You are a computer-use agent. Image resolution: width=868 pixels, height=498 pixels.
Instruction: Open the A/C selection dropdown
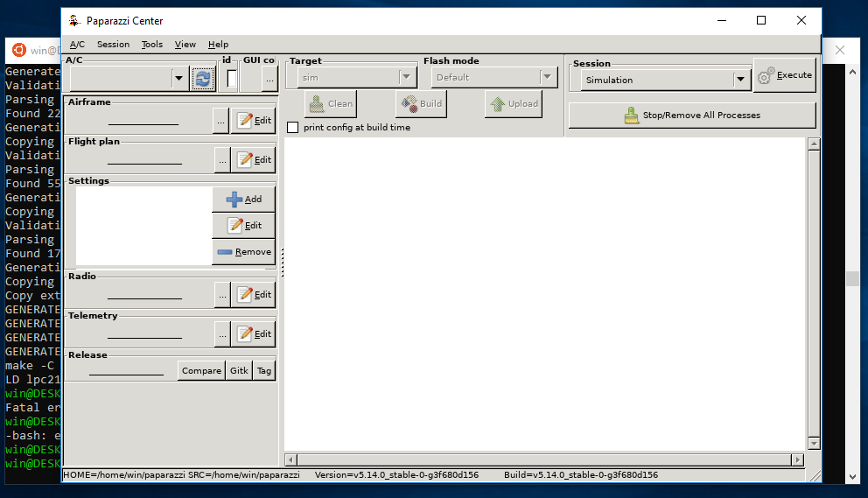tap(178, 79)
